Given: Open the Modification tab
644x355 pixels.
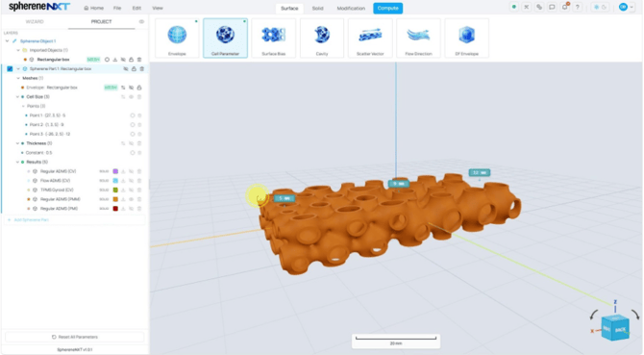Looking at the screenshot, I should [x=351, y=9].
